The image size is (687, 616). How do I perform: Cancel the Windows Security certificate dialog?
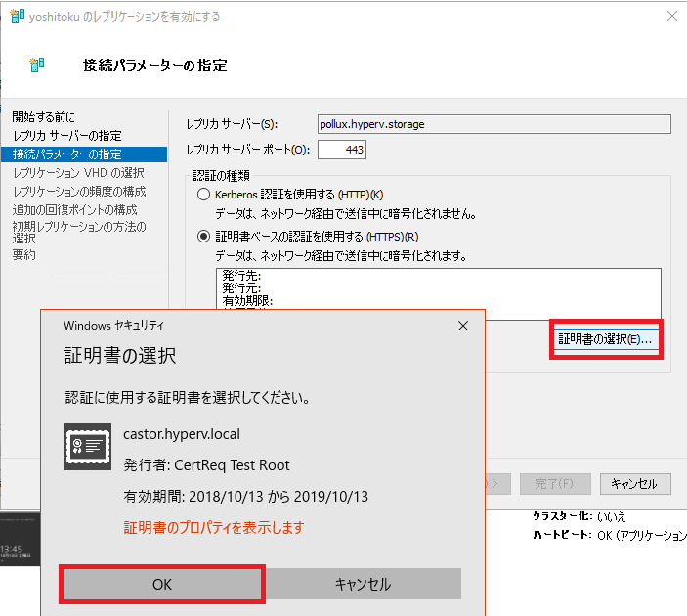click(x=364, y=584)
